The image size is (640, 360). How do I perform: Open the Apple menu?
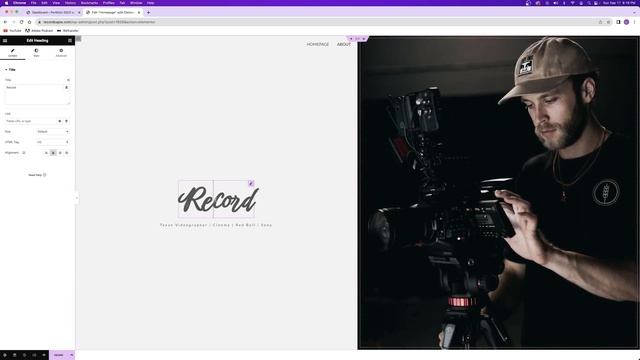[x=6, y=3]
